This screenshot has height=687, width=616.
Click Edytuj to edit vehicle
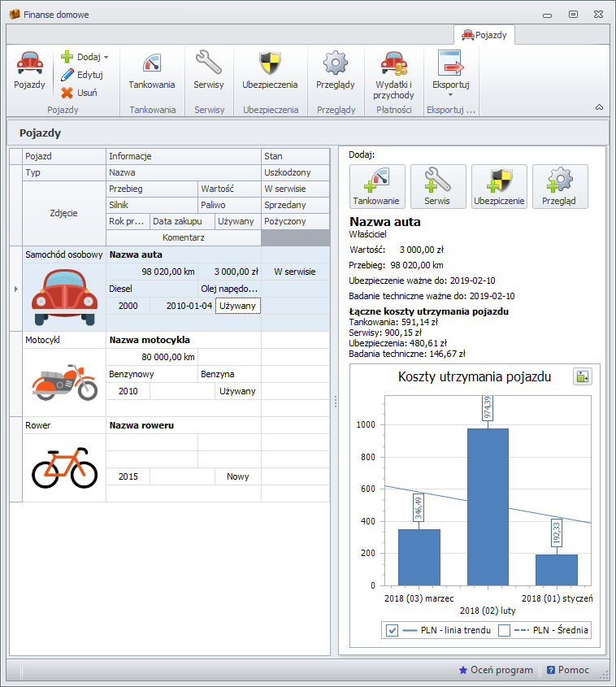[x=82, y=75]
